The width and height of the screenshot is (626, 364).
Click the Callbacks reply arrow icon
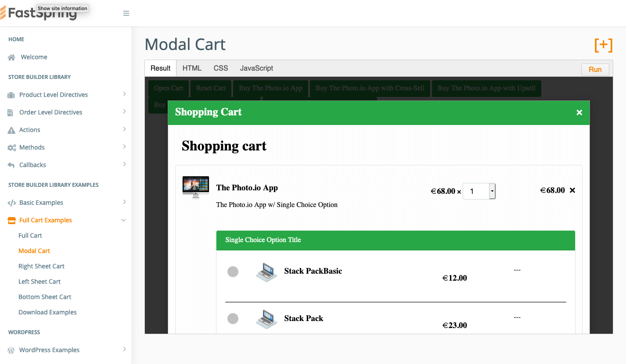(11, 165)
